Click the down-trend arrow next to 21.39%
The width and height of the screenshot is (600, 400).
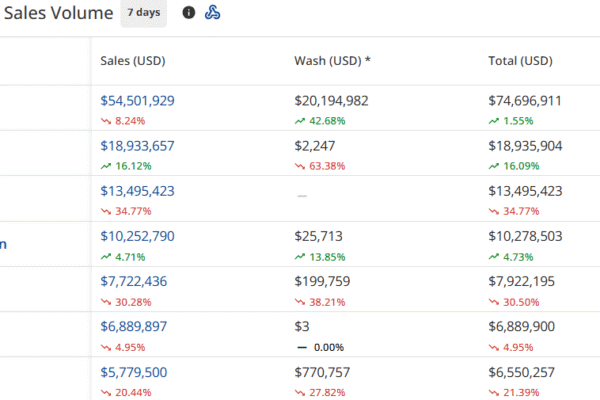[x=494, y=392]
